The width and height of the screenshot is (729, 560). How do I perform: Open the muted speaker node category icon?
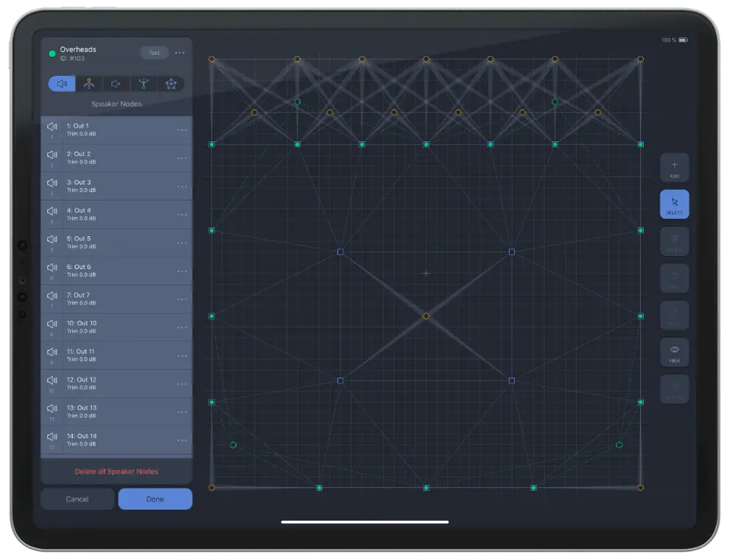[x=115, y=83]
